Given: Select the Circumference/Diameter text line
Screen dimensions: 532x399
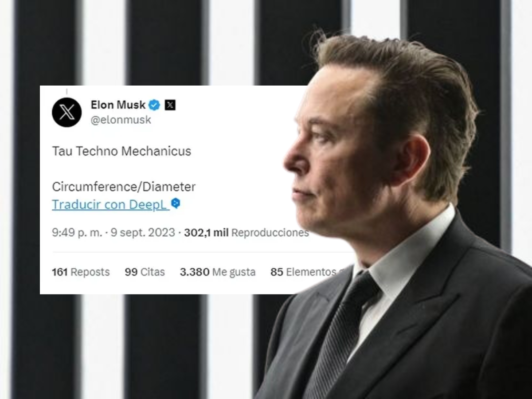Looking at the screenshot, I should pyautogui.click(x=124, y=187).
